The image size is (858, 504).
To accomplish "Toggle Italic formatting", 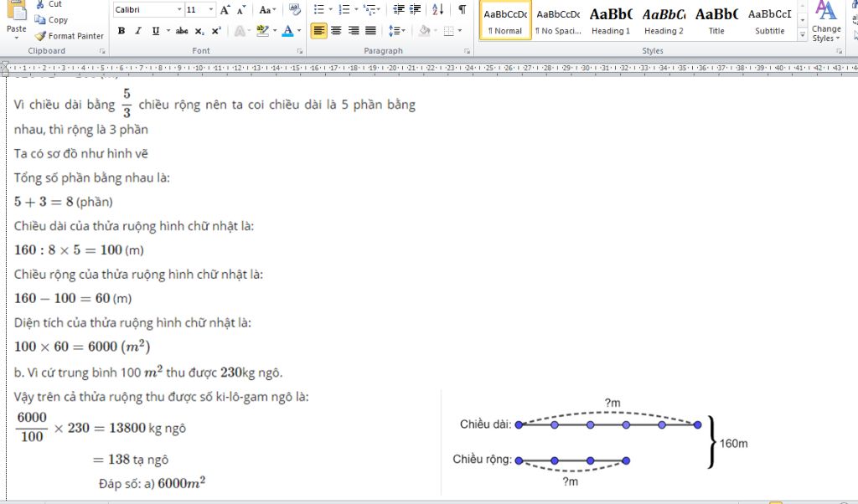I will click(138, 31).
